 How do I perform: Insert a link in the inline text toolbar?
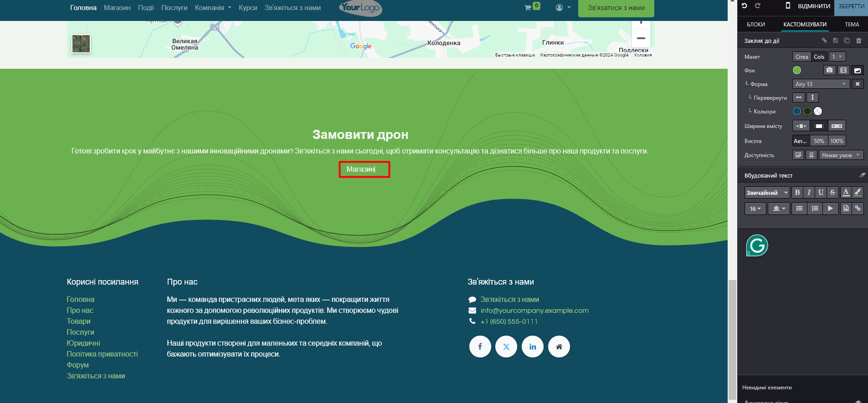858,209
